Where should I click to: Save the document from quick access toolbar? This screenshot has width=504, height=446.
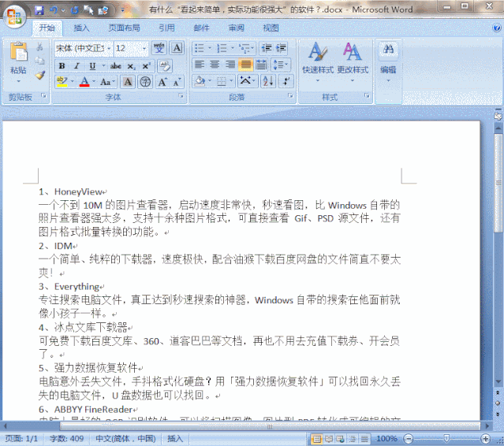[x=39, y=10]
